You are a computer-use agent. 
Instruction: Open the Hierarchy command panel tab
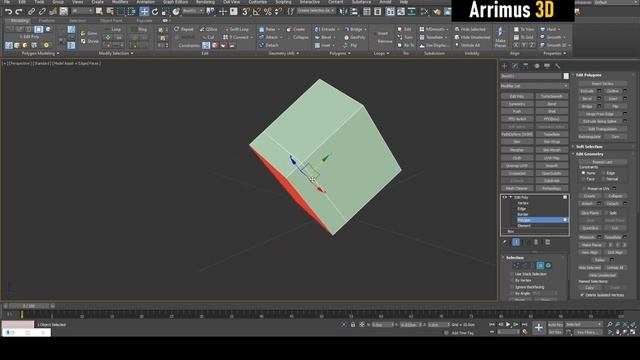[x=526, y=66]
